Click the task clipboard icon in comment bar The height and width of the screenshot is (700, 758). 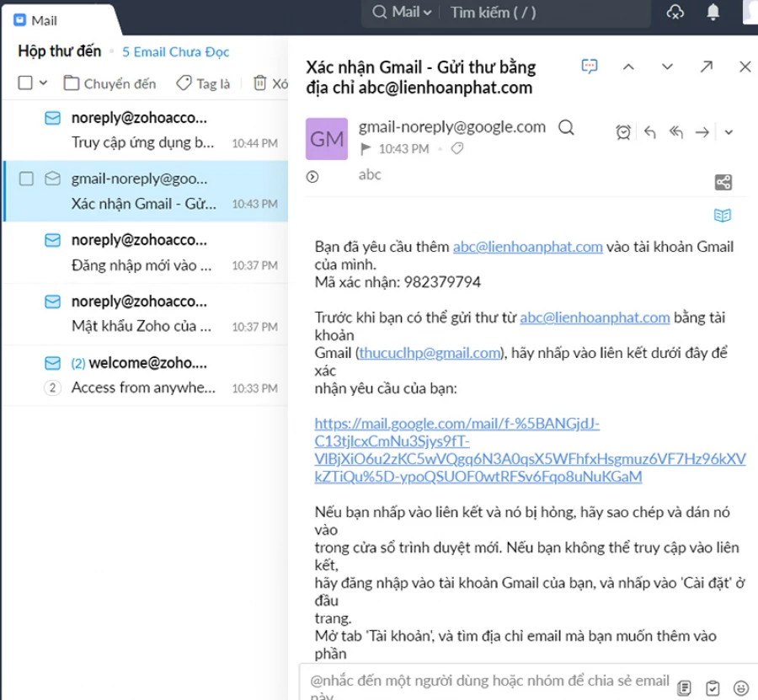pyautogui.click(x=713, y=687)
